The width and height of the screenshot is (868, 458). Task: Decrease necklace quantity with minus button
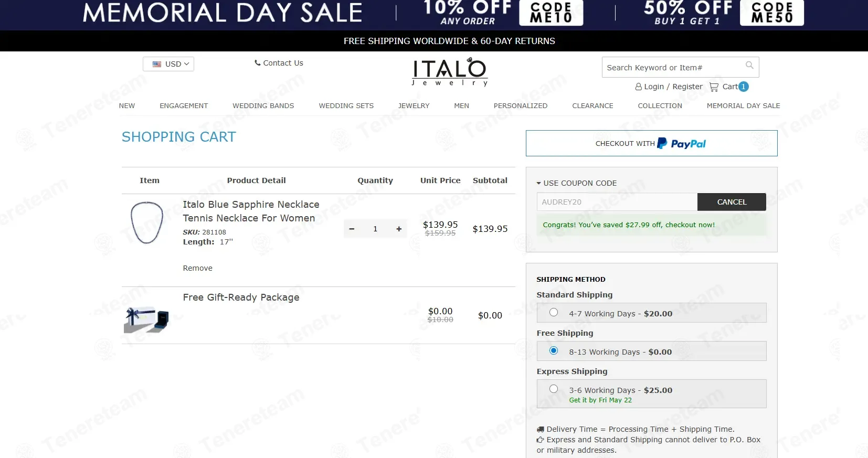[x=352, y=229]
